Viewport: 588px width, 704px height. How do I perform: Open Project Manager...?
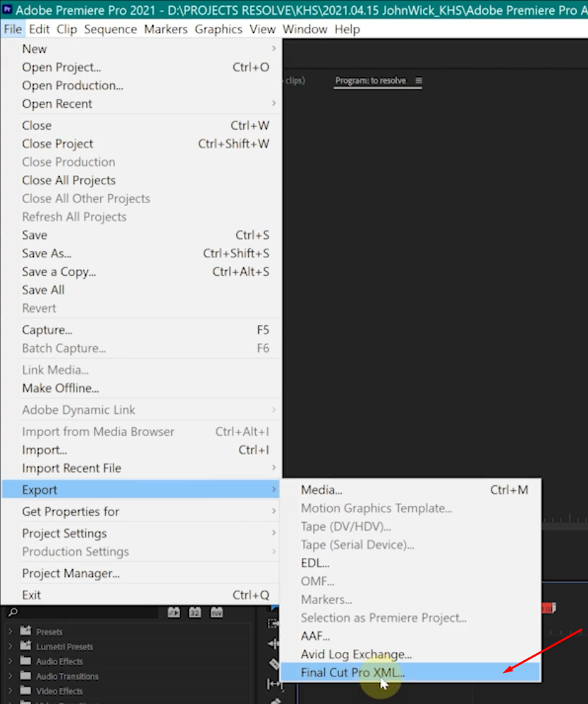(141, 573)
